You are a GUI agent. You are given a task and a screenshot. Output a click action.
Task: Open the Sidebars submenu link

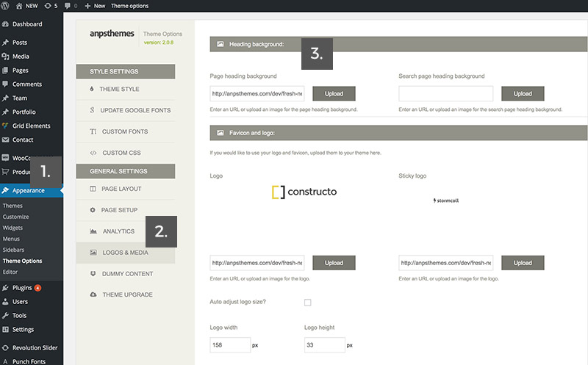pyautogui.click(x=13, y=250)
